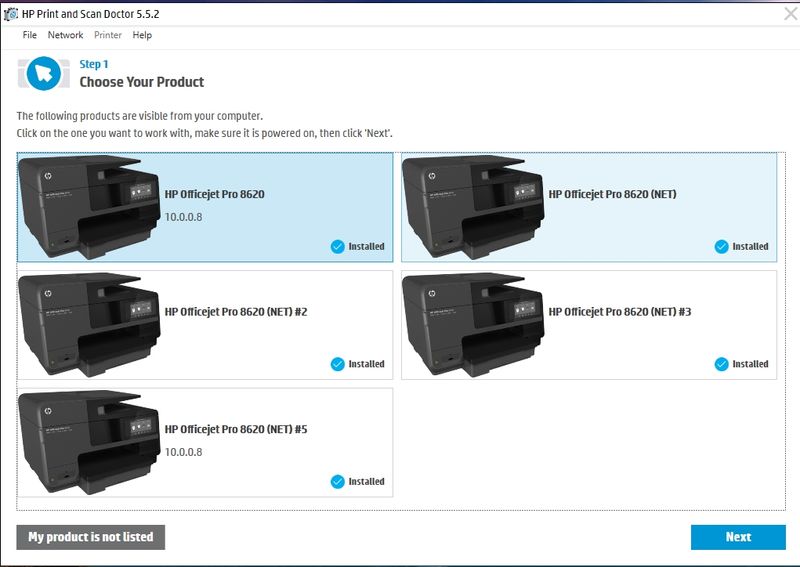This screenshot has height=567, width=800.
Task: Click 'My product is not listed' button
Action: pos(90,537)
